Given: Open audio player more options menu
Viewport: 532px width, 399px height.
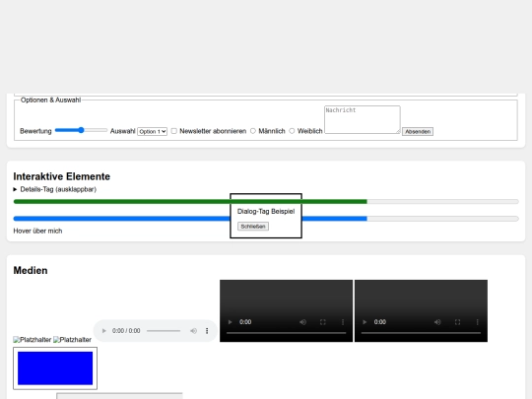Looking at the screenshot, I should point(207,331).
